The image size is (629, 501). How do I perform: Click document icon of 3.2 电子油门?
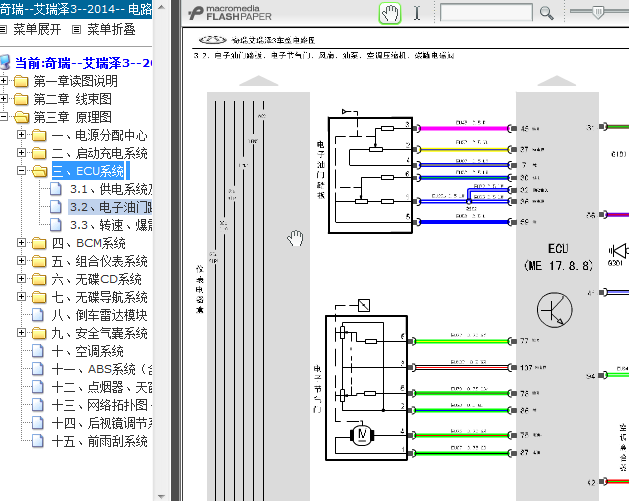[55, 207]
